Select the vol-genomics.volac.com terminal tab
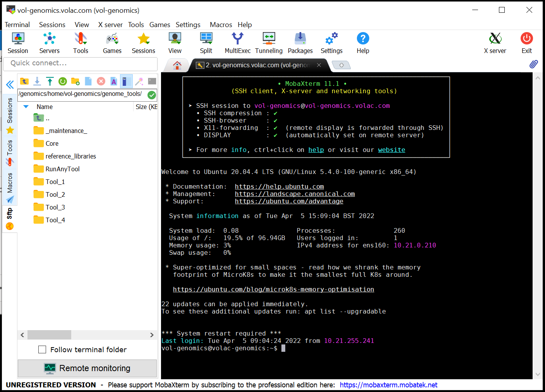 tap(257, 65)
